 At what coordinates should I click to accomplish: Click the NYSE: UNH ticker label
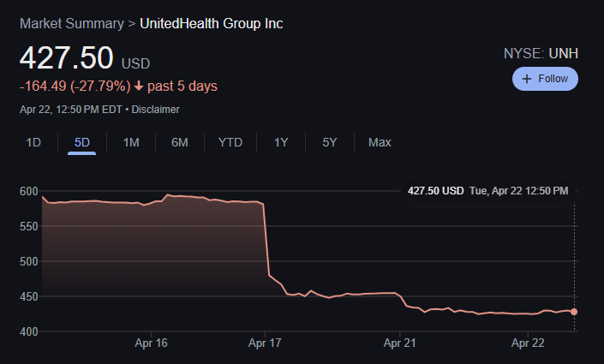(541, 53)
